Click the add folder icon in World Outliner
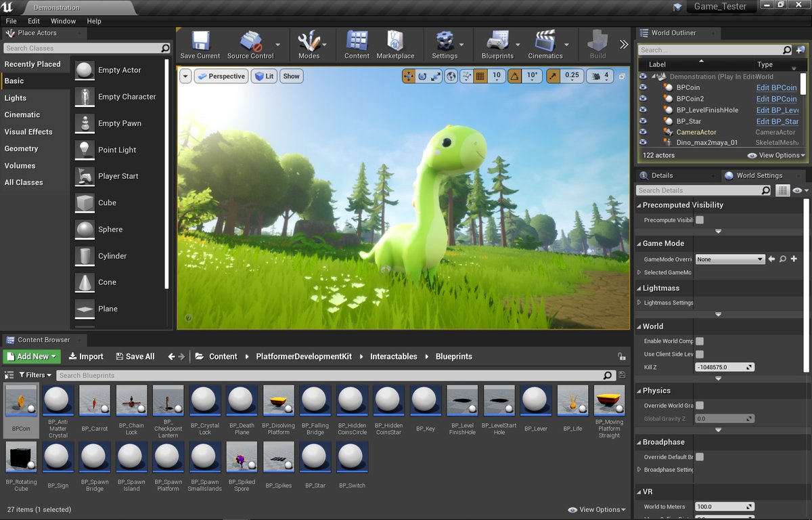The image size is (812, 520). [x=800, y=49]
